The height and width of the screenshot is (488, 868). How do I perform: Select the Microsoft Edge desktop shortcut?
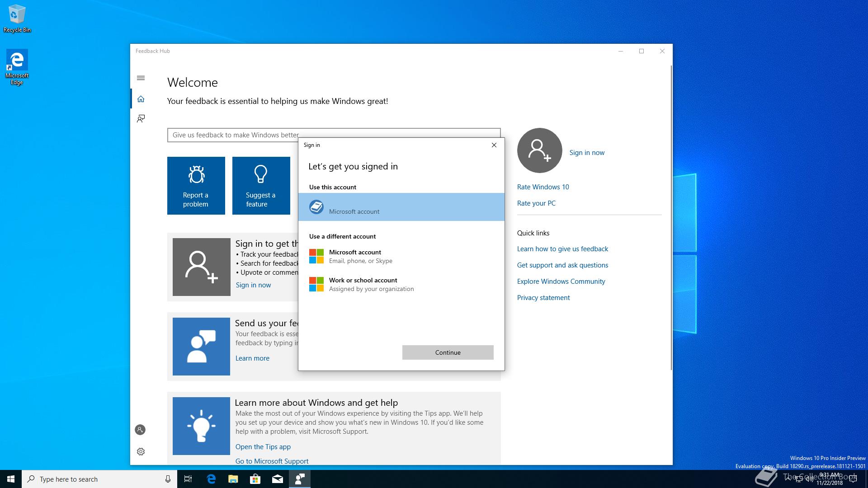click(17, 67)
